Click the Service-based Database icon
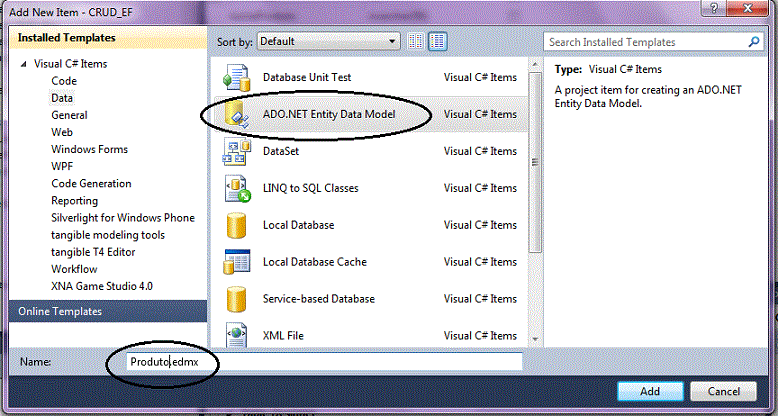This screenshot has height=416, width=778. [236, 299]
